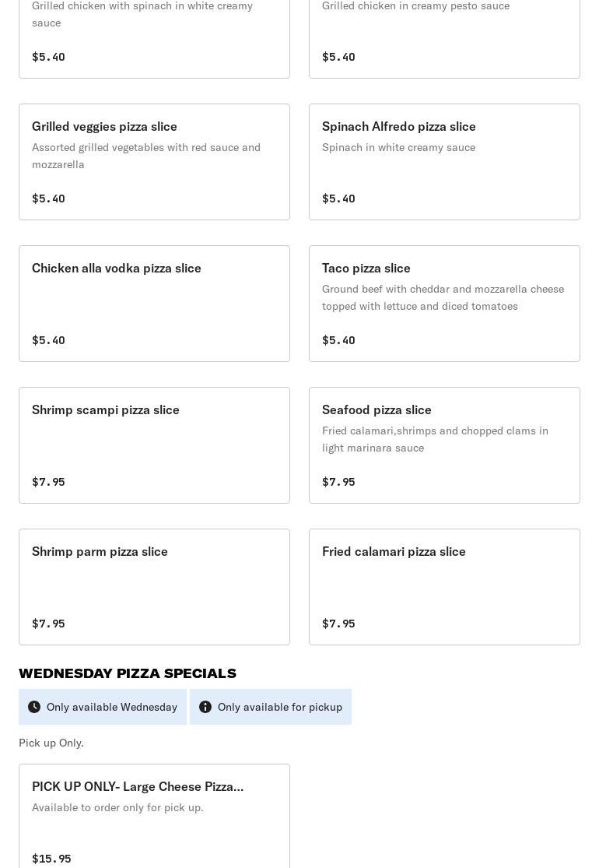
Task: Open Fried calamari pizza slice card
Action: 444,587
